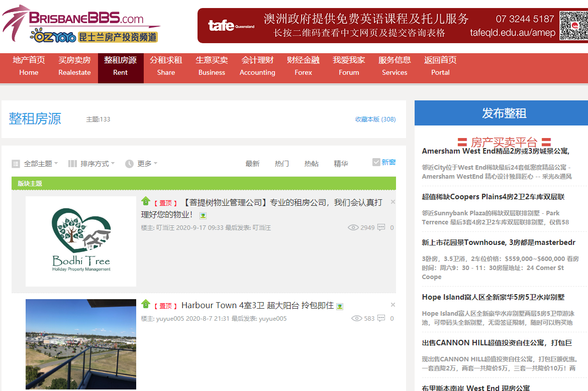Open last poster yuyue005 link
588x391 pixels.
(x=272, y=319)
